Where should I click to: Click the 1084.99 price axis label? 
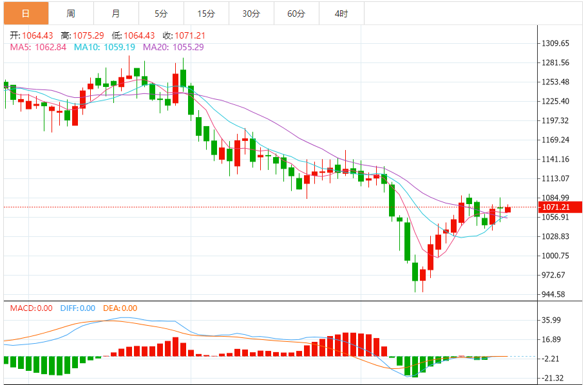[555, 198]
